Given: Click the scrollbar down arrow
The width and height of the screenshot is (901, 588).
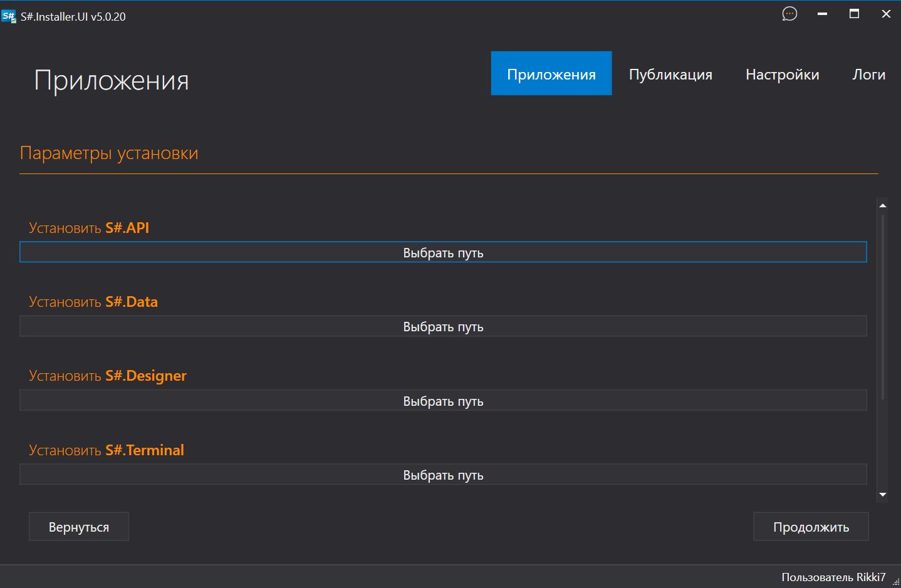Looking at the screenshot, I should click(x=883, y=495).
